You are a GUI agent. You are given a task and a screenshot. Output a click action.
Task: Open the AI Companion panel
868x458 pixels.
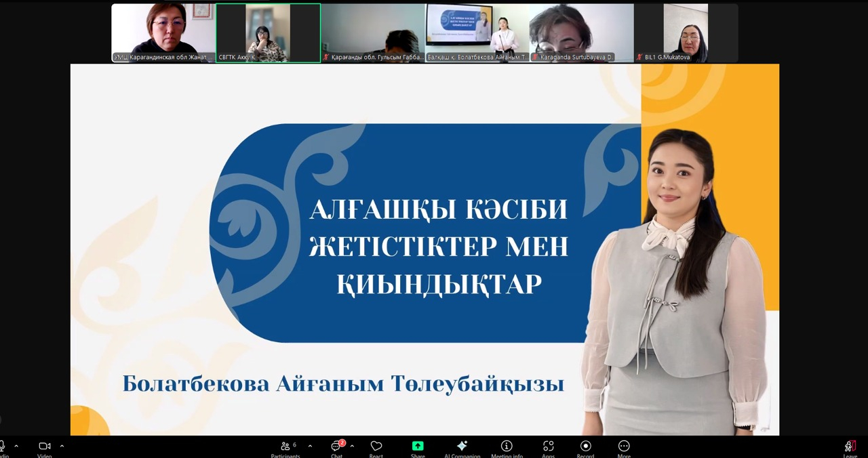(462, 446)
